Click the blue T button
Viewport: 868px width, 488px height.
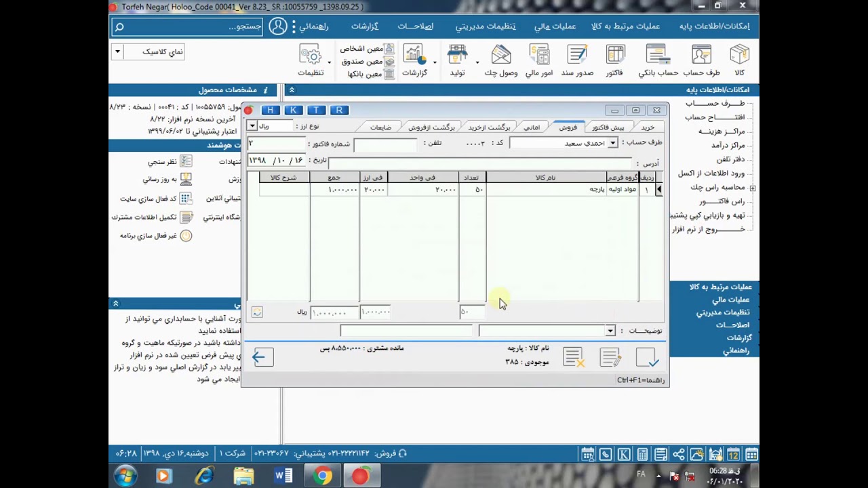click(316, 110)
